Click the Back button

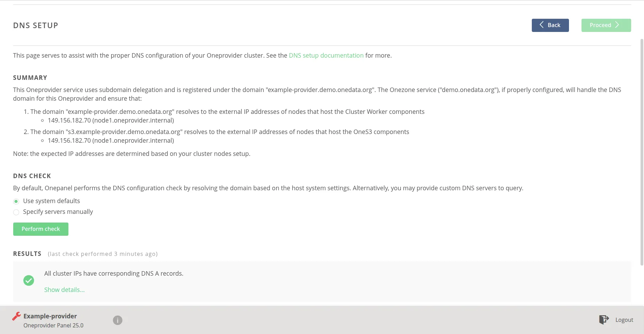point(550,25)
